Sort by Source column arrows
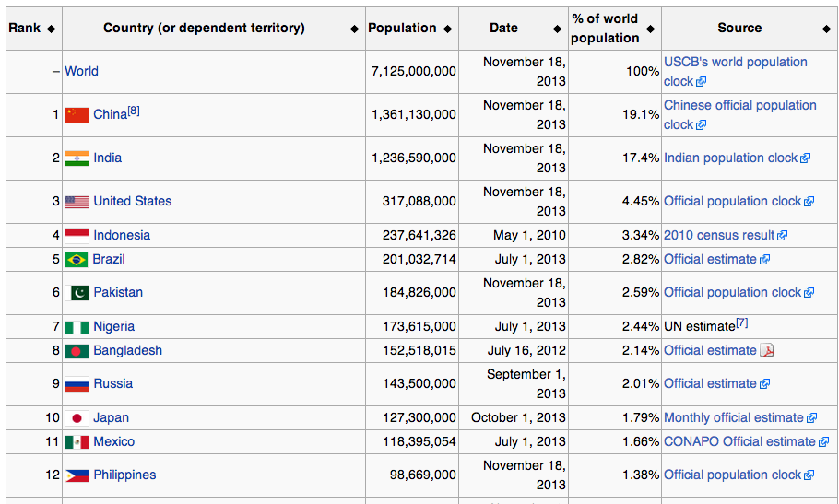The image size is (839, 504). [x=825, y=29]
